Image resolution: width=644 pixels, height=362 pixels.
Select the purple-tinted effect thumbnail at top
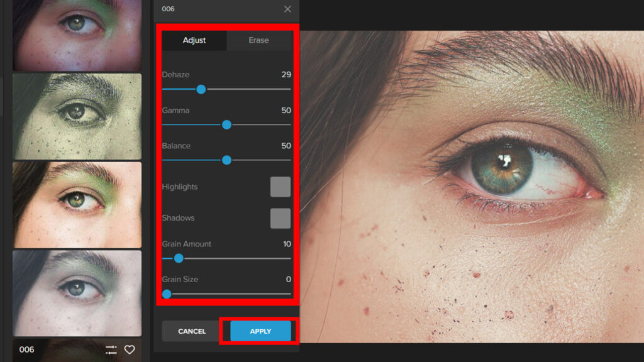click(77, 35)
